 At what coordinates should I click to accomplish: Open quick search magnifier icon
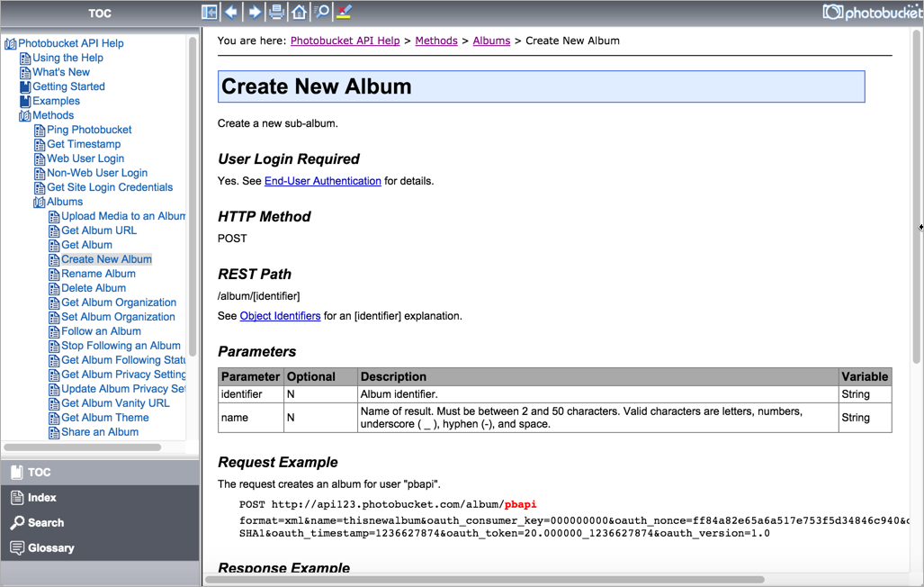click(x=321, y=12)
